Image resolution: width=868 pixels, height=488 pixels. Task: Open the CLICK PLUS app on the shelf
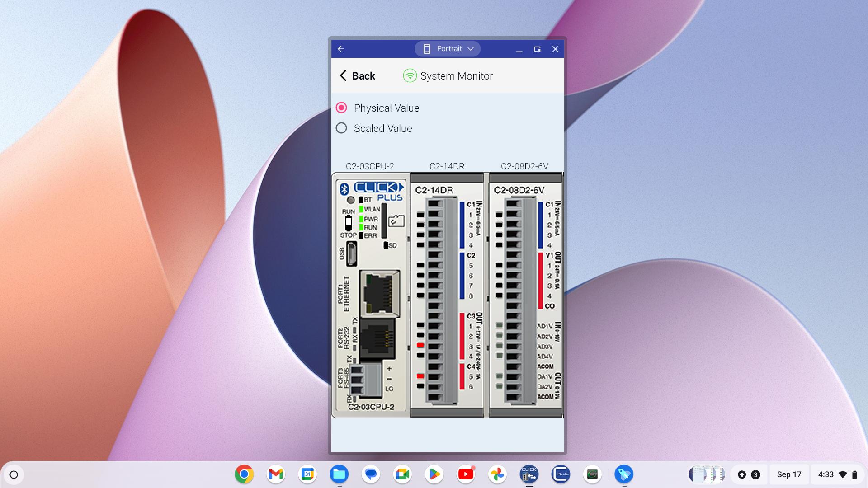click(x=561, y=474)
